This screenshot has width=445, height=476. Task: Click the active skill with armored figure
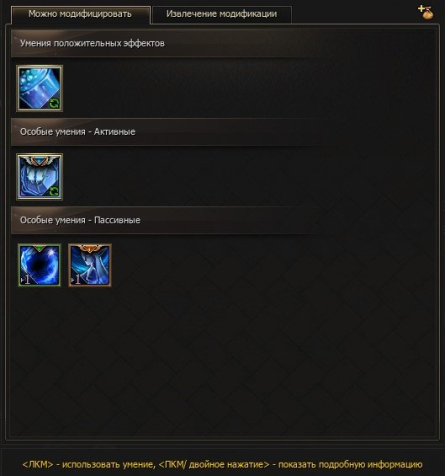tap(40, 177)
